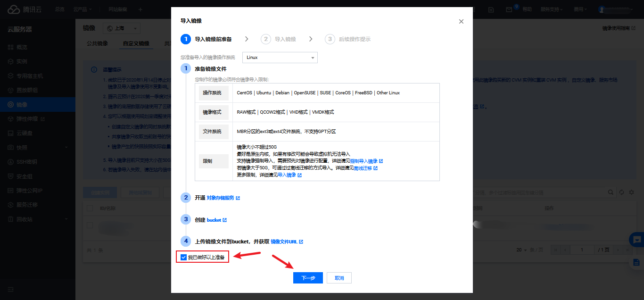Click the 取消 button
The image size is (644, 300).
[339, 278]
